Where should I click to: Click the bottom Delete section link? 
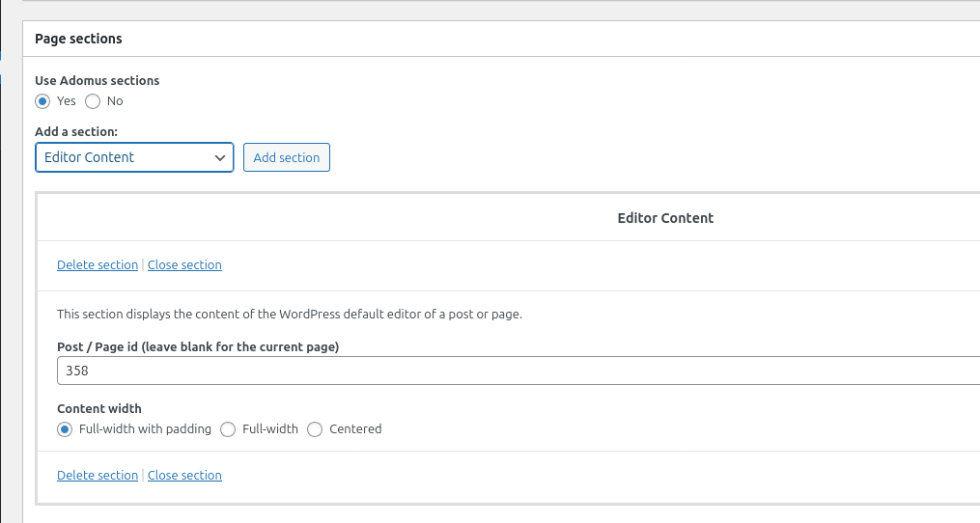[x=98, y=476]
